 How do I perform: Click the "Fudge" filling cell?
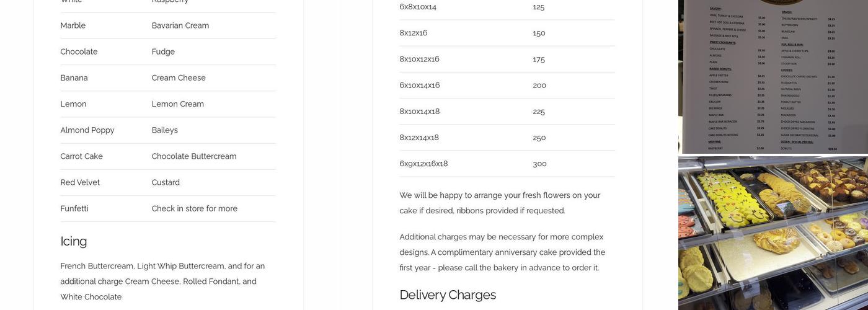pyautogui.click(x=163, y=51)
